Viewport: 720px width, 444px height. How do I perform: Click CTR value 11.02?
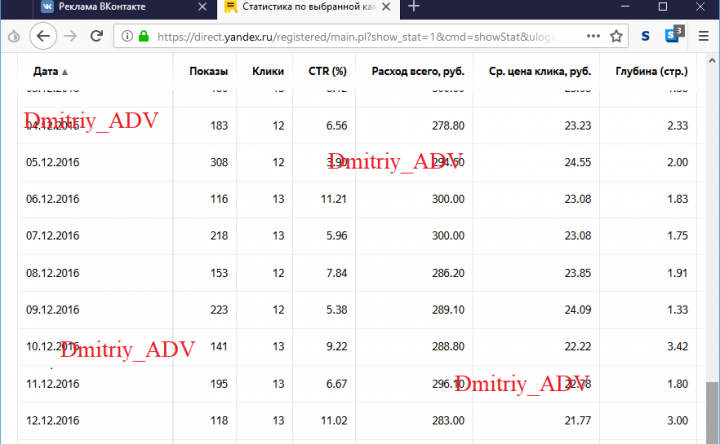pos(334,421)
